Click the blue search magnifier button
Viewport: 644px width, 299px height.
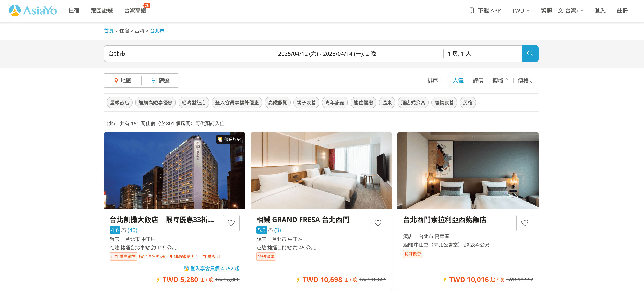pos(530,53)
